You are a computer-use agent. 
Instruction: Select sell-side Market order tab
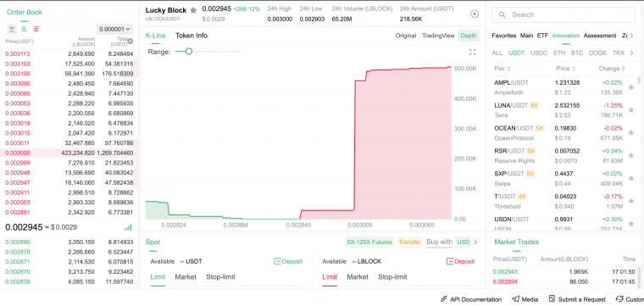point(358,277)
